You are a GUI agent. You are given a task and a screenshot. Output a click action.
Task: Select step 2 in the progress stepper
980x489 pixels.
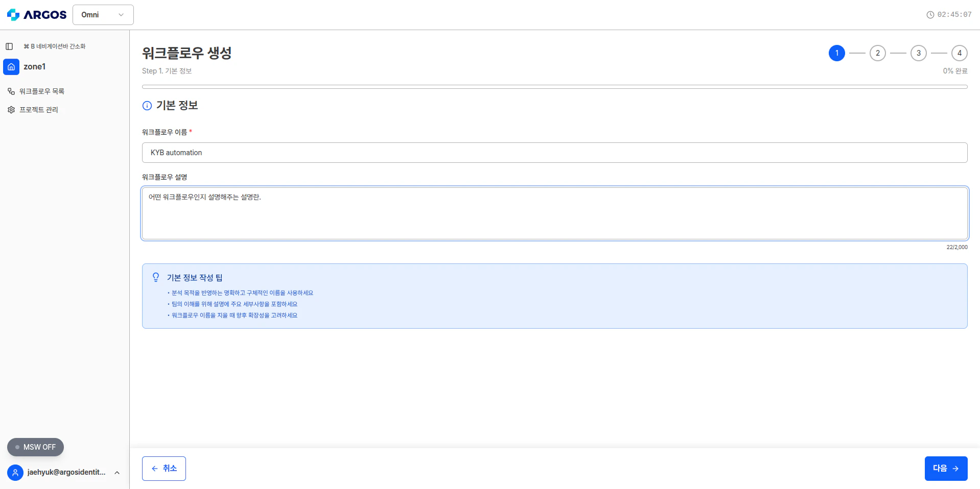pos(878,53)
